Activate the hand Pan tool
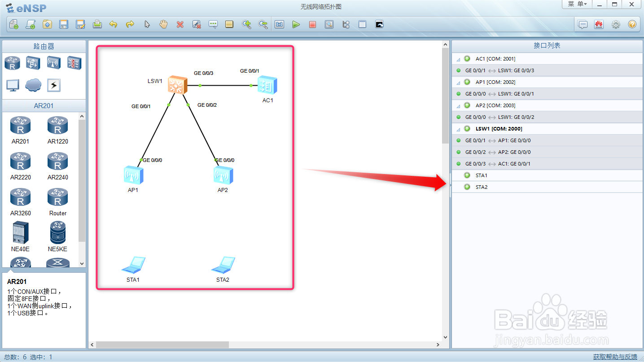 pyautogui.click(x=163, y=24)
